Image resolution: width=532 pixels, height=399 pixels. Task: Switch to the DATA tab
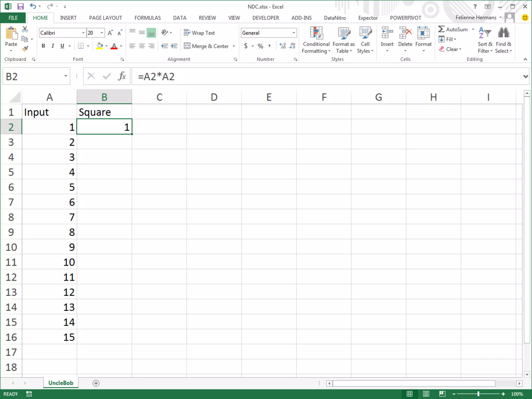(179, 18)
